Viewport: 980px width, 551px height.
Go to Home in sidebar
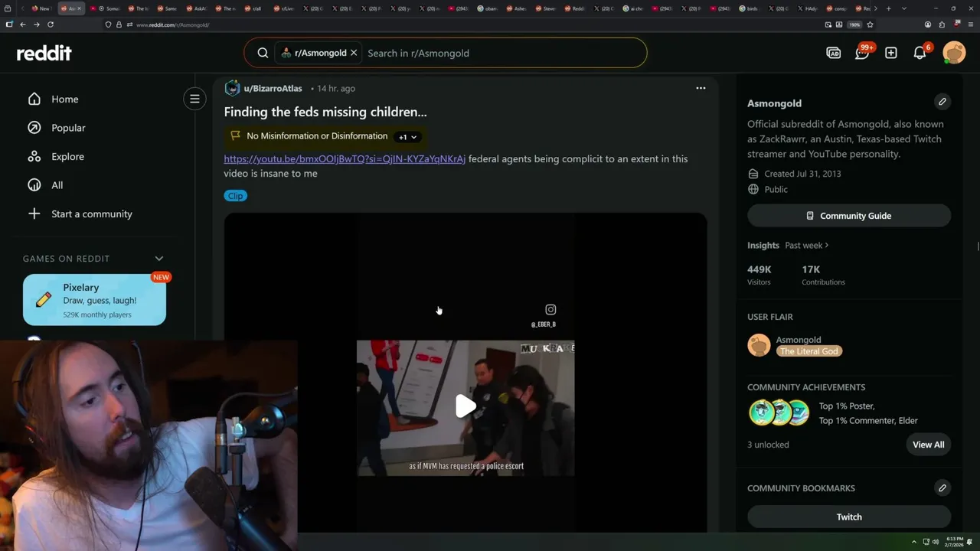[64, 99]
